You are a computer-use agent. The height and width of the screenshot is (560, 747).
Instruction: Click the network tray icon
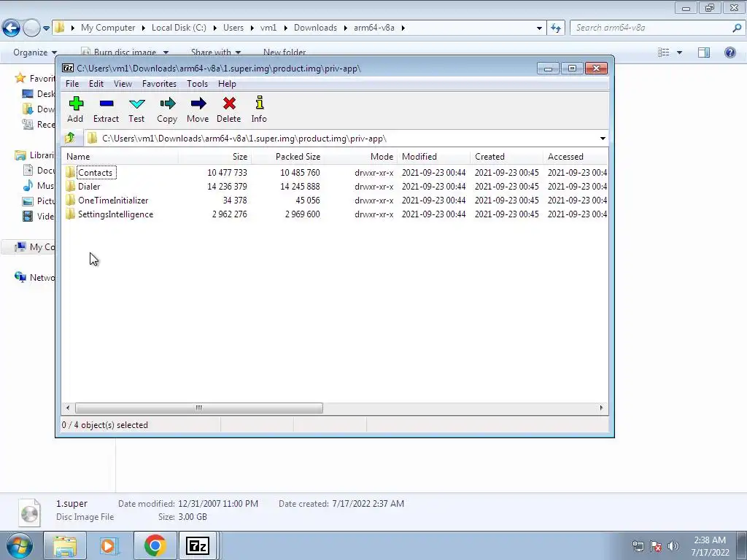pyautogui.click(x=638, y=546)
